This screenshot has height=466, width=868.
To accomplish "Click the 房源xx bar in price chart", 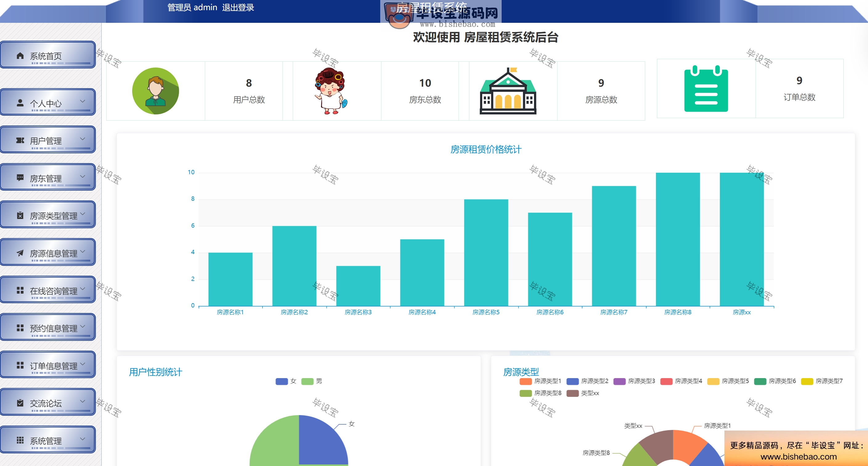I will [742, 239].
